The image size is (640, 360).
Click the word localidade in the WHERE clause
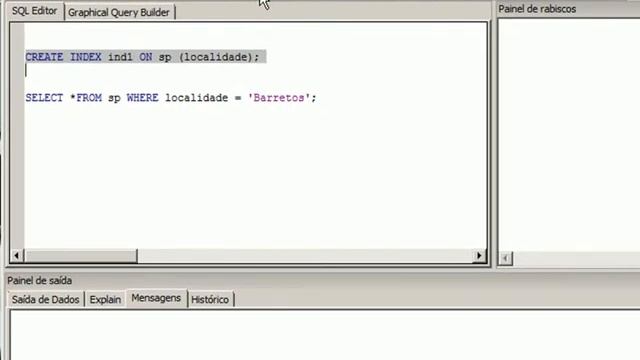[x=196, y=98]
